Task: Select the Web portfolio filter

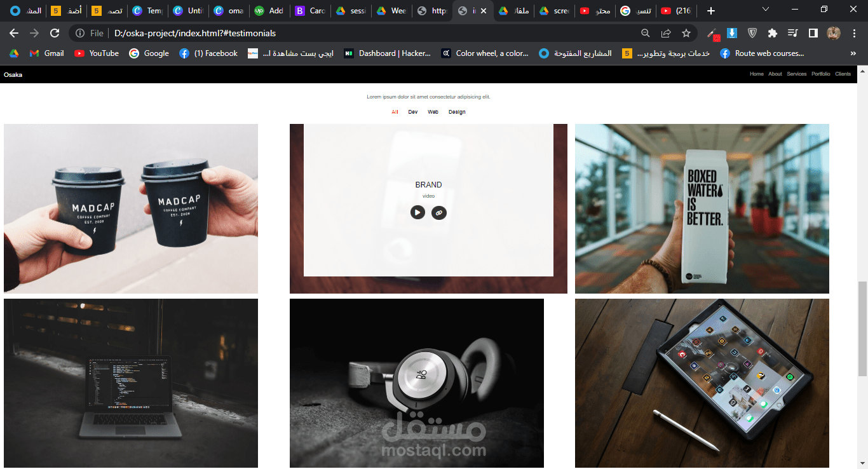Action: point(433,112)
